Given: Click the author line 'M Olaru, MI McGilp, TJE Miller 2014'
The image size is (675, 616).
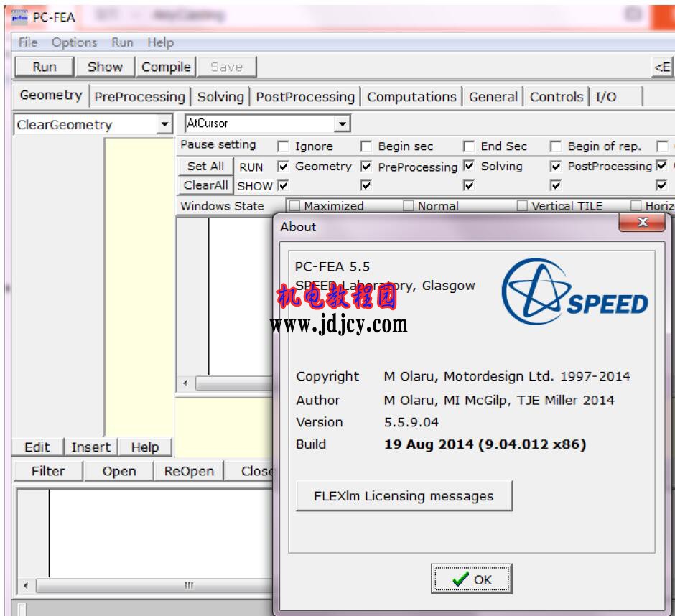Looking at the screenshot, I should pyautogui.click(x=499, y=401).
